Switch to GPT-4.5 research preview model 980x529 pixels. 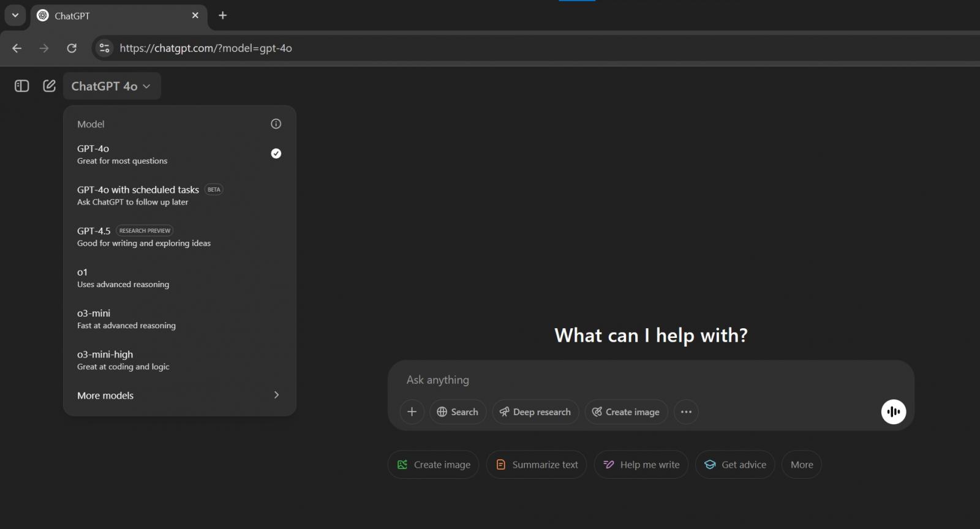pos(179,236)
